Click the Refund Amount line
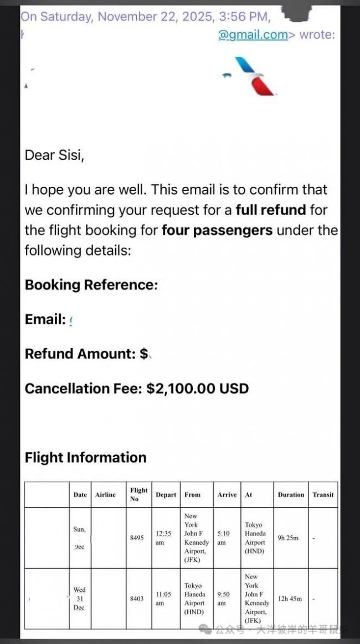Screen dimensions: 360x644 pyautogui.click(x=86, y=354)
